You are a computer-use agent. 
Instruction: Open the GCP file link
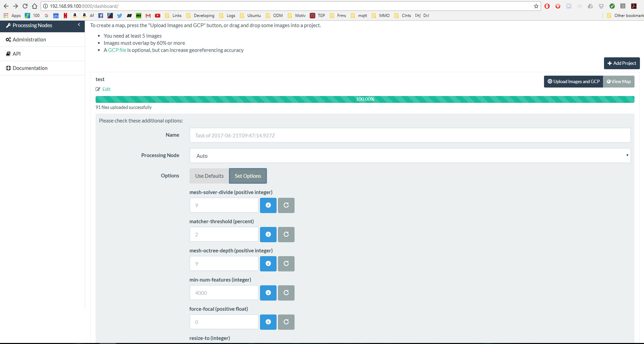click(117, 50)
